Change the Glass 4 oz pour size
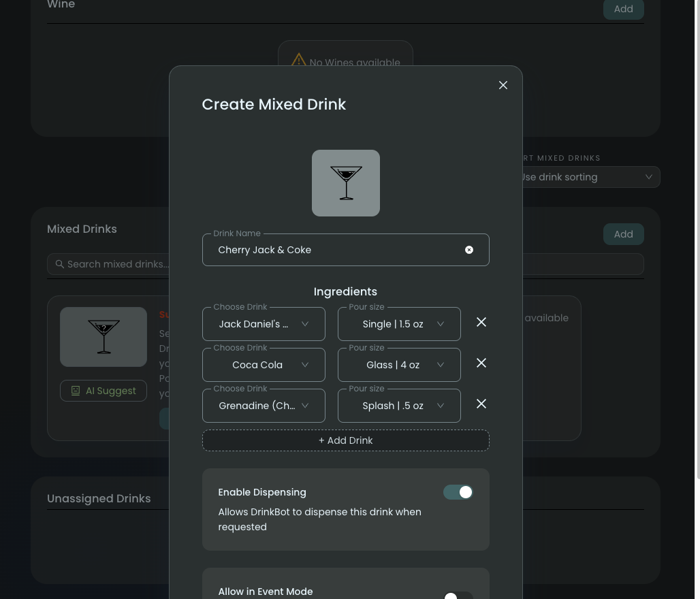The image size is (700, 599). click(399, 365)
